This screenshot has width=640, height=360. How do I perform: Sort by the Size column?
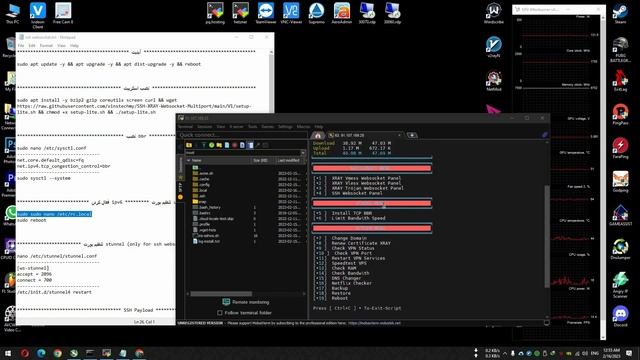click(x=262, y=160)
